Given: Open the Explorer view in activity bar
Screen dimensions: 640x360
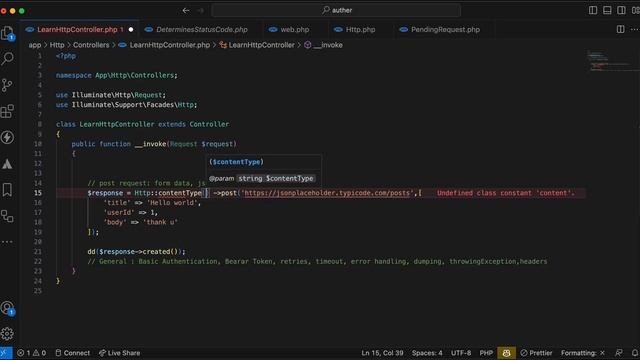Looking at the screenshot, I should (7, 33).
